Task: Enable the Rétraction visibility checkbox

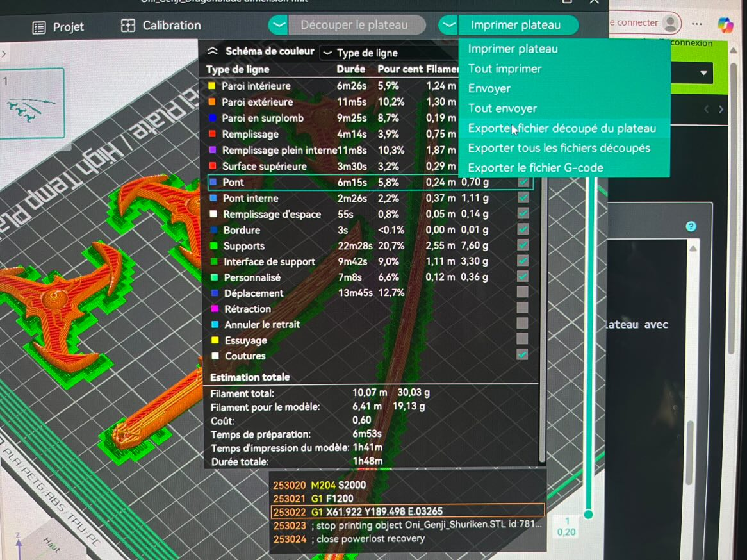Action: coord(523,308)
